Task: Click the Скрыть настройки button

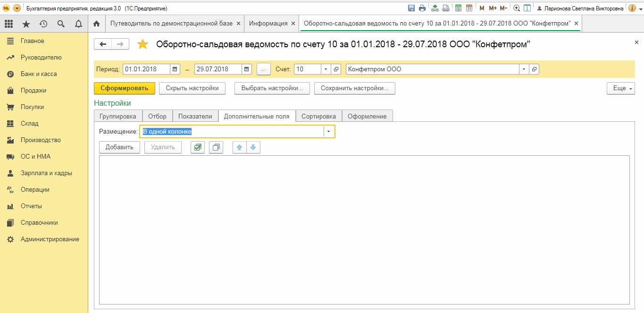Action: tap(192, 88)
